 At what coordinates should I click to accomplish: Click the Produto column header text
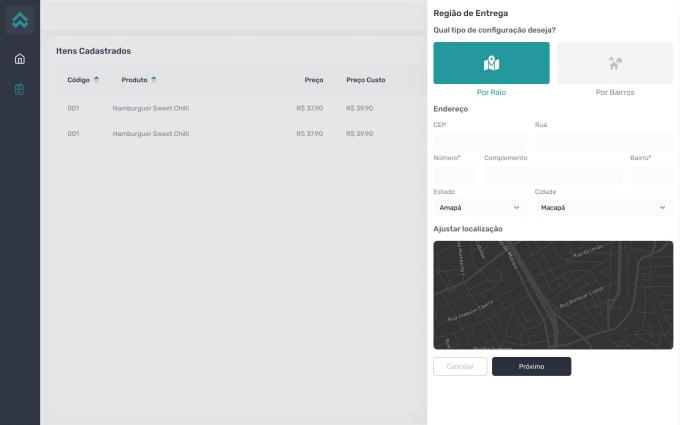pos(134,80)
